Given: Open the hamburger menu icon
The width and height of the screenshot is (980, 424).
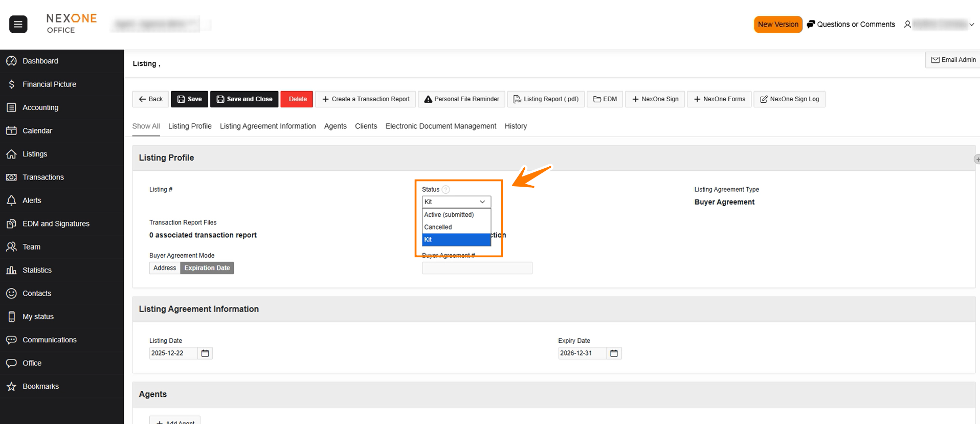Looking at the screenshot, I should point(18,24).
